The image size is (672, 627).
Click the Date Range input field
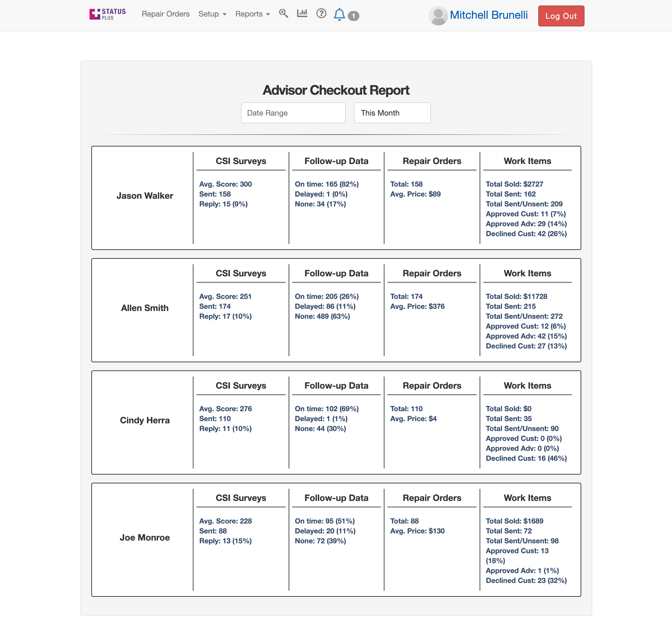coord(293,113)
